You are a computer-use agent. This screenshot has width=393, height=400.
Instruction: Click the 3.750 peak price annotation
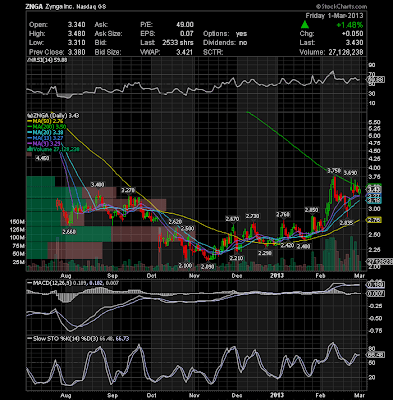[334, 171]
